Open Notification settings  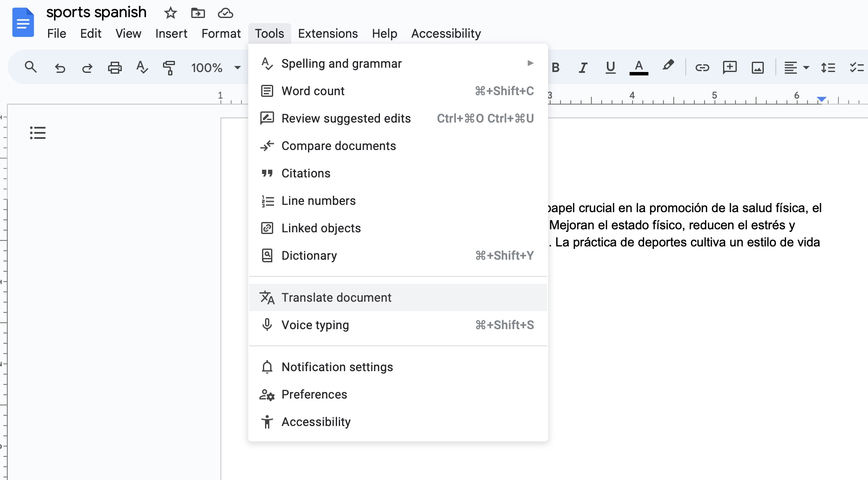click(398, 367)
